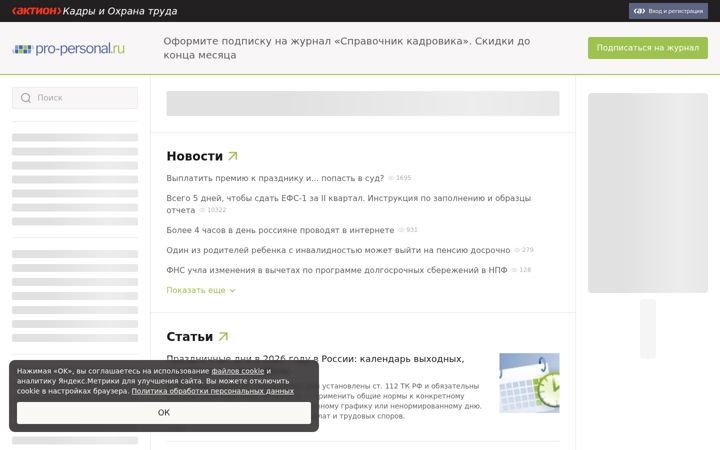Open news about премию к празднику
Image resolution: width=720 pixels, height=450 pixels.
click(275, 178)
